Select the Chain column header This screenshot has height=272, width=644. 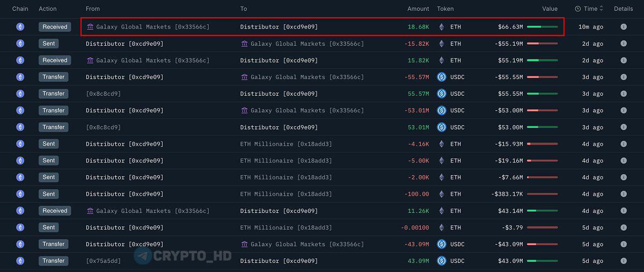click(20, 9)
